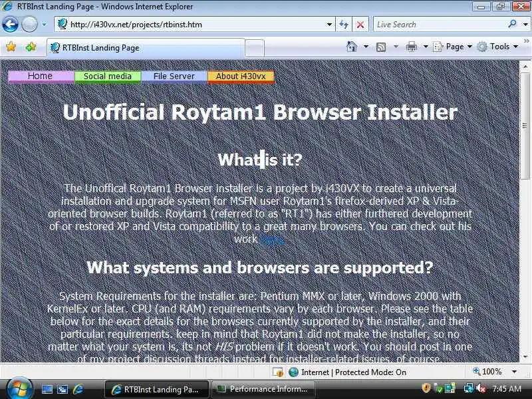Open the recent pages dropdown beside Forward
This screenshot has width=532, height=399.
[44, 25]
